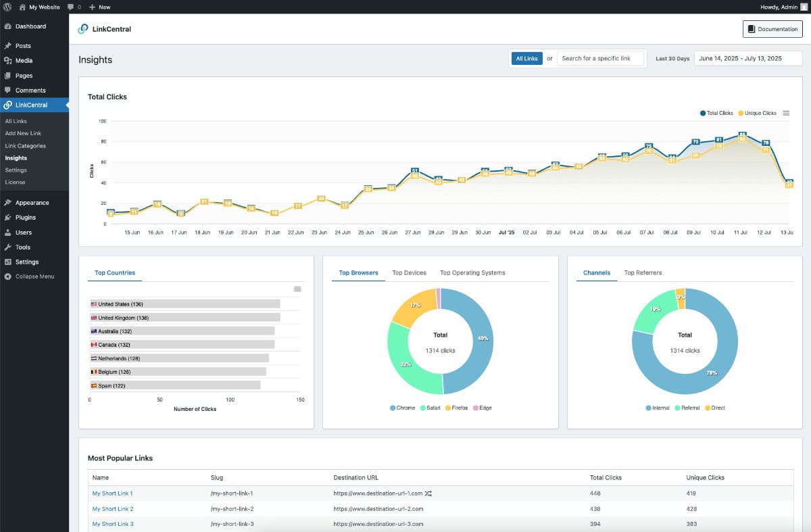Click the WordPress logo icon
811x532 pixels.
click(x=7, y=7)
